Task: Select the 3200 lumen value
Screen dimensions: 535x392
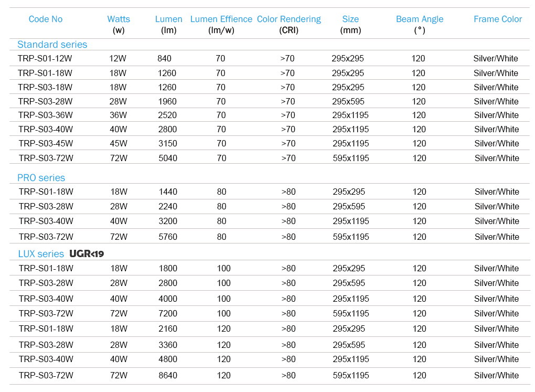Action: [168, 221]
